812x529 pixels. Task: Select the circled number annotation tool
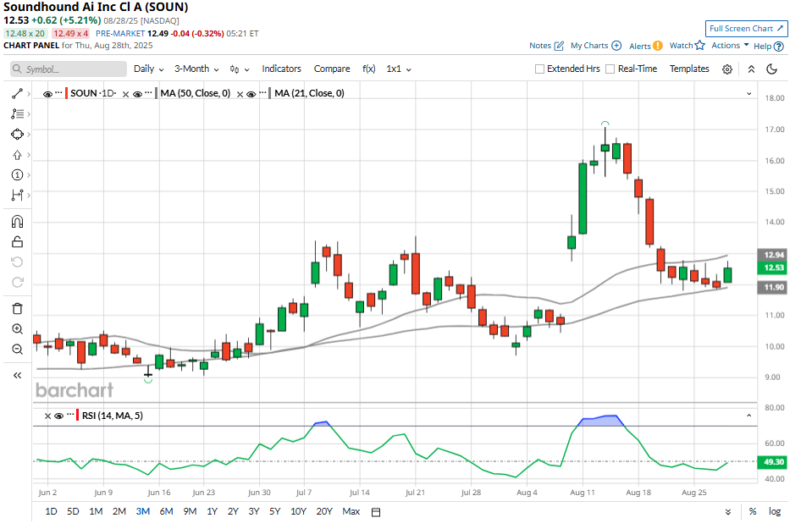(x=17, y=175)
